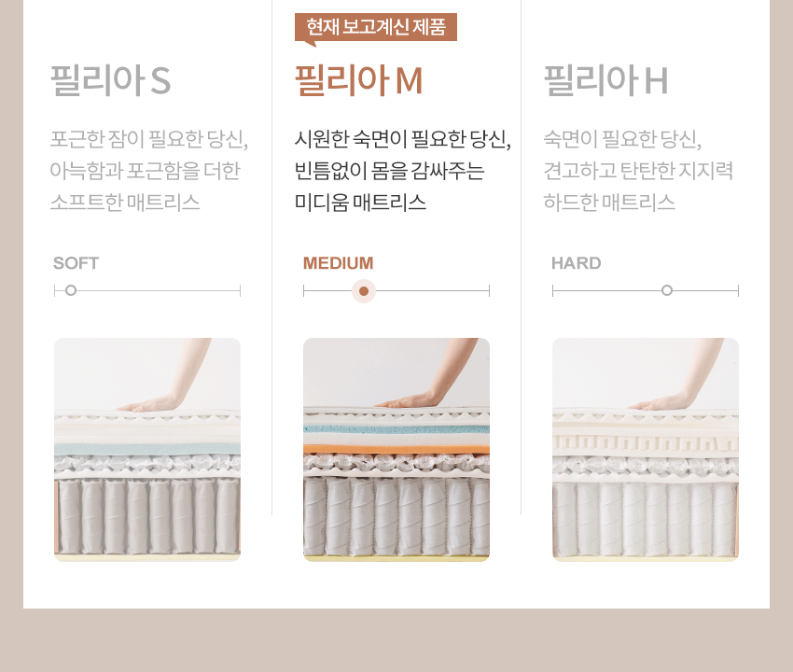Click the right end of HARD slider track
This screenshot has height=672, width=793.
[x=738, y=290]
